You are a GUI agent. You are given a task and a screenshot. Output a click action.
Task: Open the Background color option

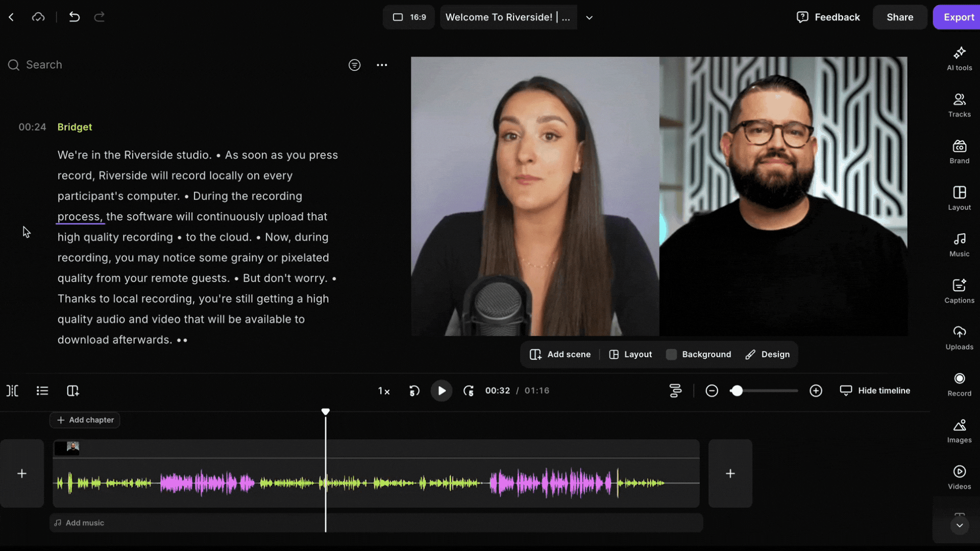tap(699, 355)
